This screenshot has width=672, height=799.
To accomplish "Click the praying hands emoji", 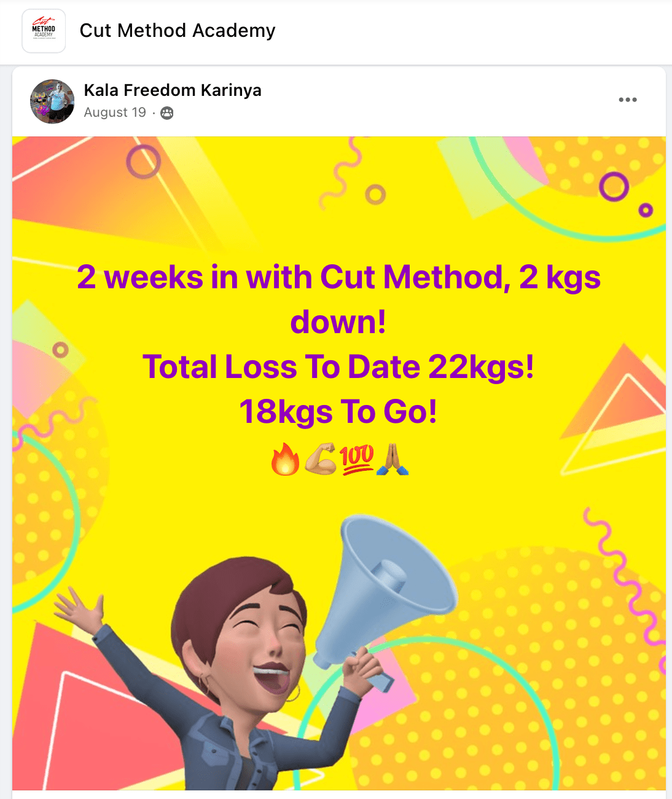I will [x=393, y=460].
